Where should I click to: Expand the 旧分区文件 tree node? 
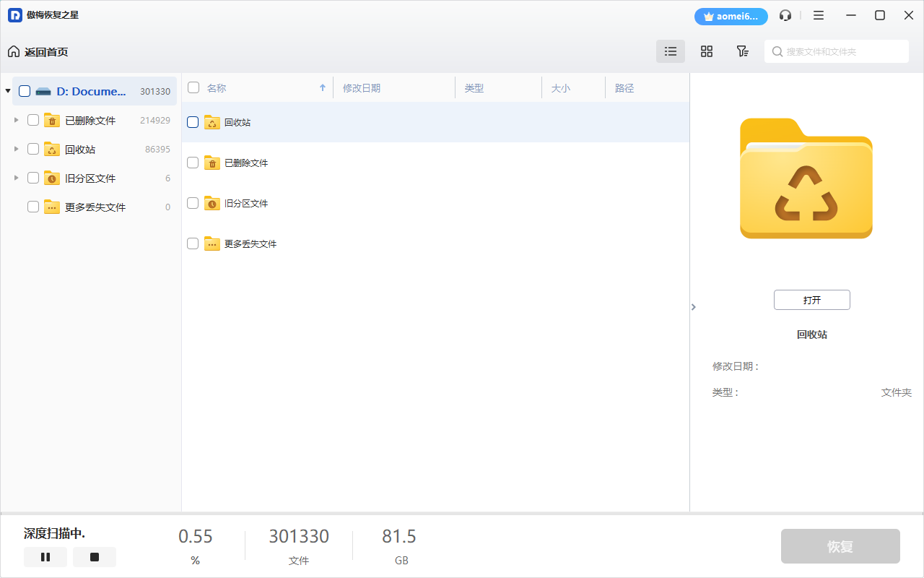pos(17,178)
